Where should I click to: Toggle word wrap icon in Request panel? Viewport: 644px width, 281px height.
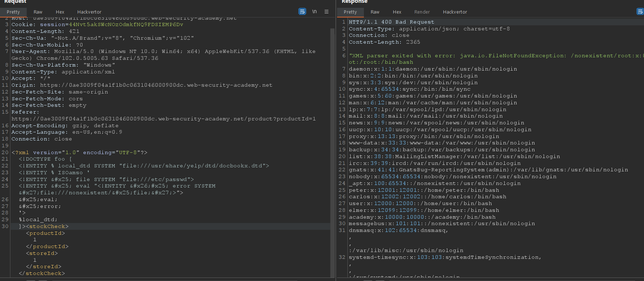302,12
